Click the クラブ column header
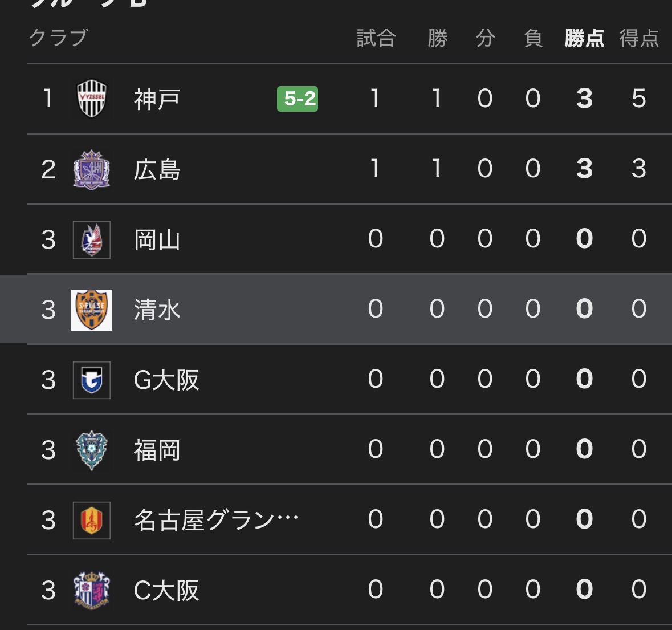This screenshot has width=672, height=630. tap(59, 38)
